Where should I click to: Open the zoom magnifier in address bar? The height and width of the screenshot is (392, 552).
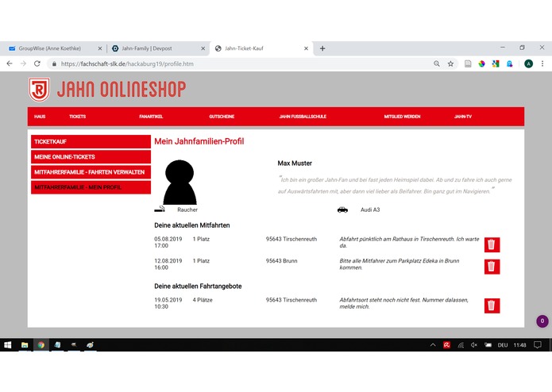coord(437,63)
